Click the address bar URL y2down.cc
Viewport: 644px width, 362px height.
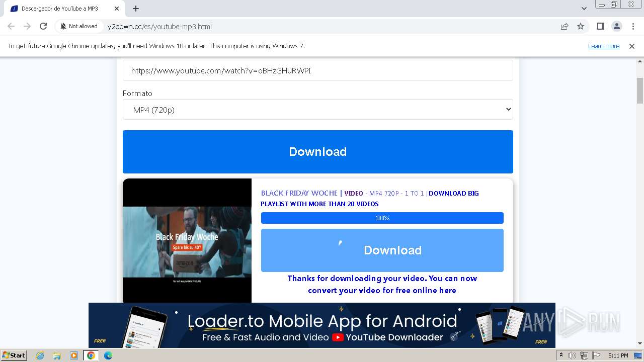(159, 27)
